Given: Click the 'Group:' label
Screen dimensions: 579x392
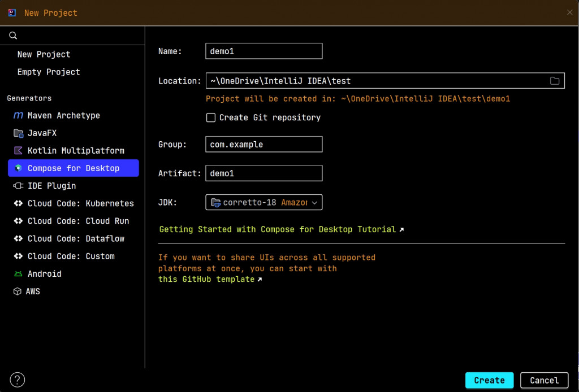Looking at the screenshot, I should [172, 144].
